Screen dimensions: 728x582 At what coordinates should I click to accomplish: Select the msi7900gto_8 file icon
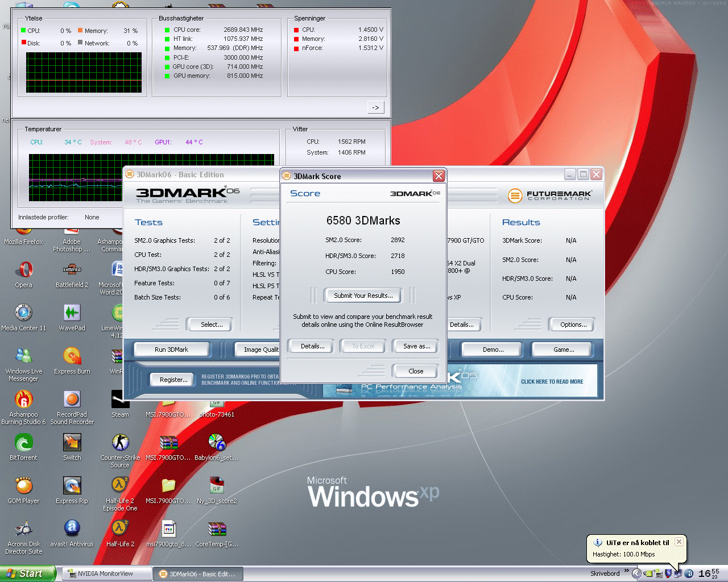168,533
